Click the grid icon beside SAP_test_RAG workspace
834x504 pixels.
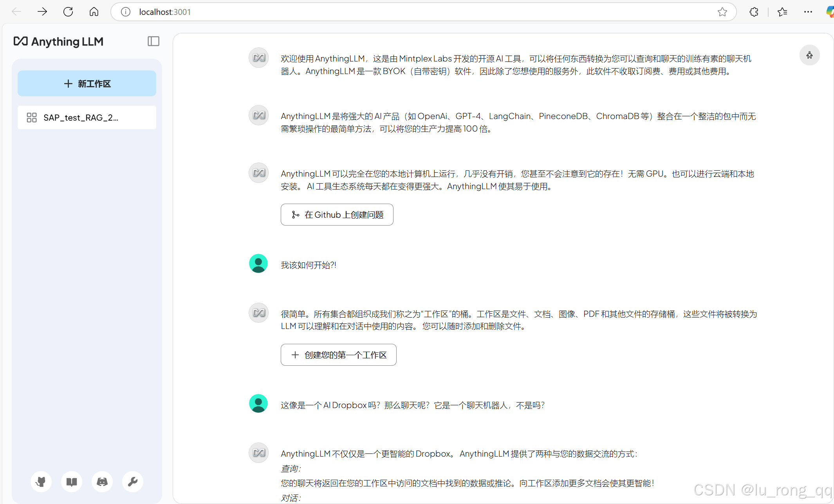pos(32,117)
